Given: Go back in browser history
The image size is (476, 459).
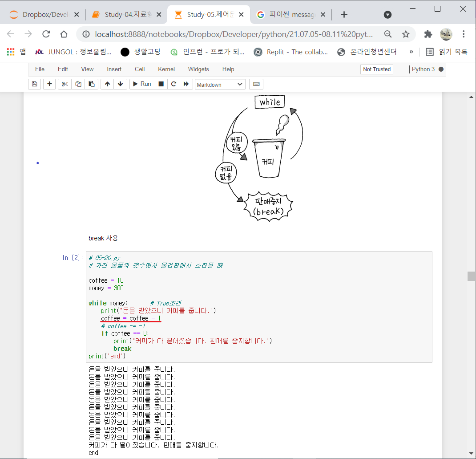Looking at the screenshot, I should point(11,34).
